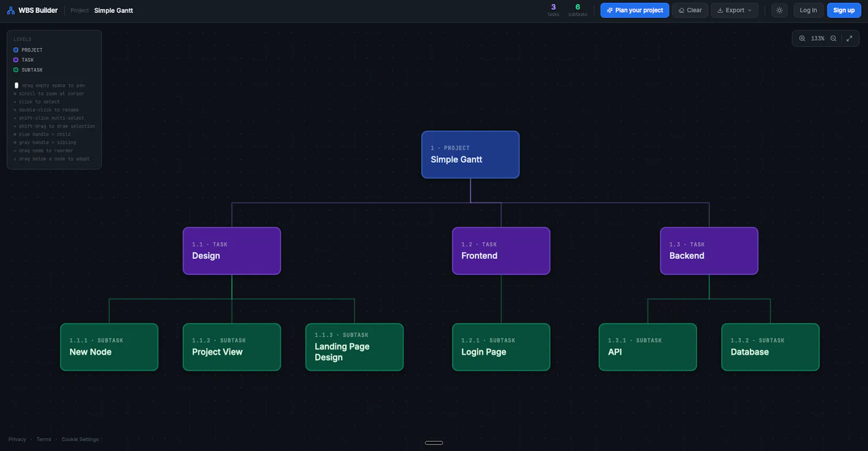
Task: Click the Sign up button
Action: click(x=844, y=10)
